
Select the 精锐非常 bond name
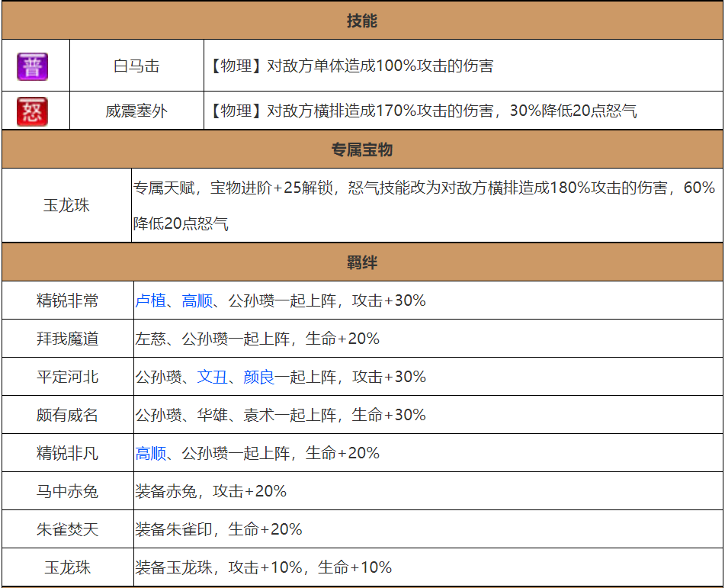click(x=67, y=301)
